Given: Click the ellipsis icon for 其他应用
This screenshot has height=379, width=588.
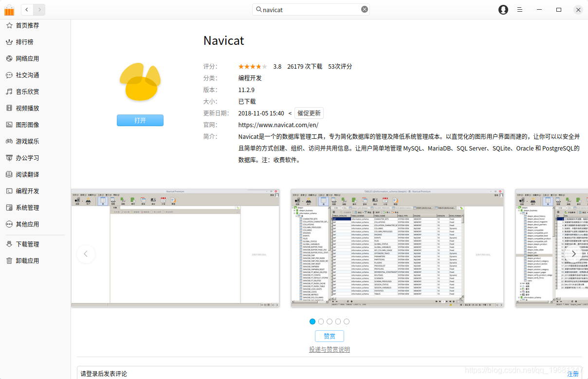Looking at the screenshot, I should [9, 224].
